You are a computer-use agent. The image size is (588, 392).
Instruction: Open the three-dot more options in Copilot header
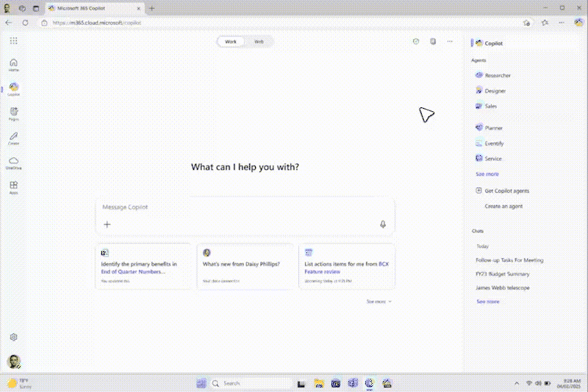(x=450, y=41)
